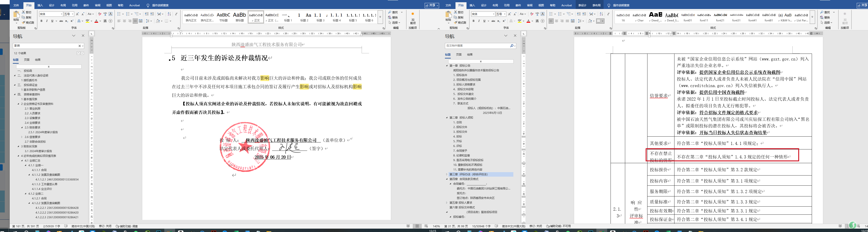Click the A-Z sort icon in left window

click(x=169, y=14)
